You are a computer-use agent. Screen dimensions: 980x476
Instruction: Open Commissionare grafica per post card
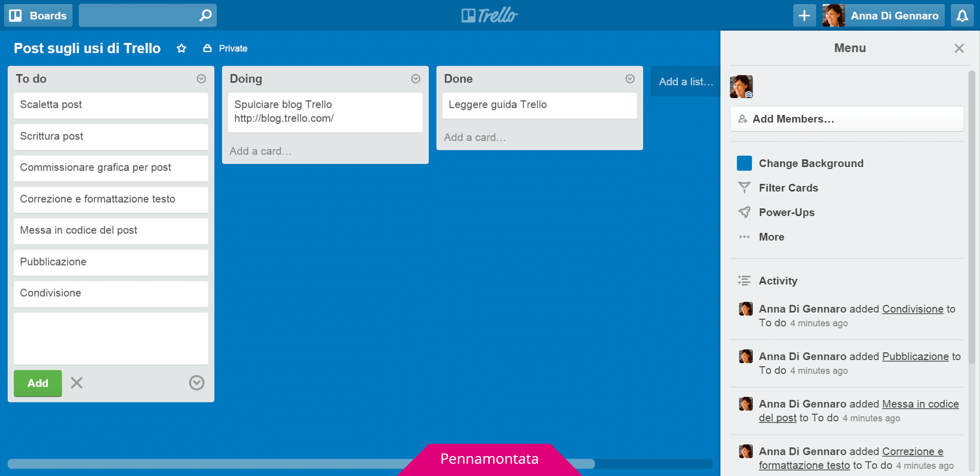tap(111, 168)
